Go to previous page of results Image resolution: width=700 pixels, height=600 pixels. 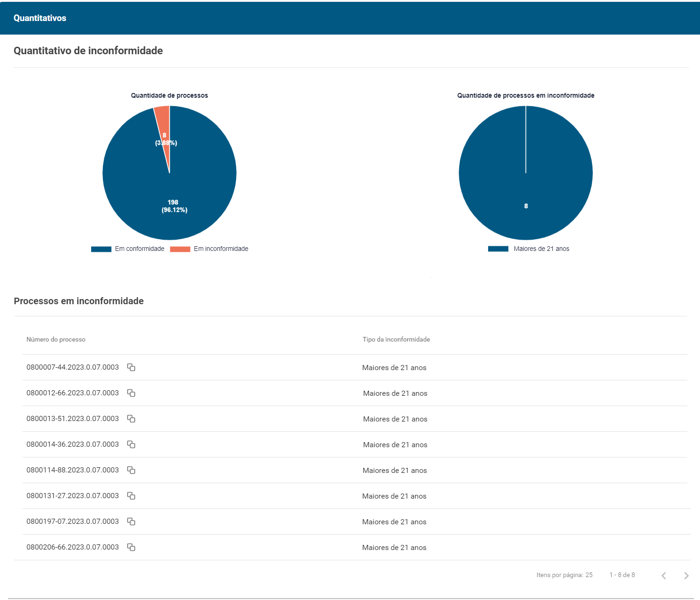[664, 575]
